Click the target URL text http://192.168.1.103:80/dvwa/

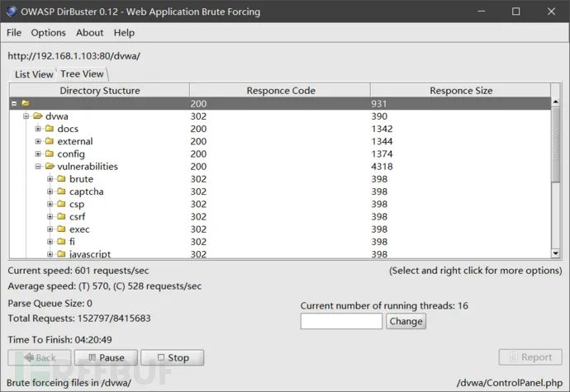click(x=74, y=56)
